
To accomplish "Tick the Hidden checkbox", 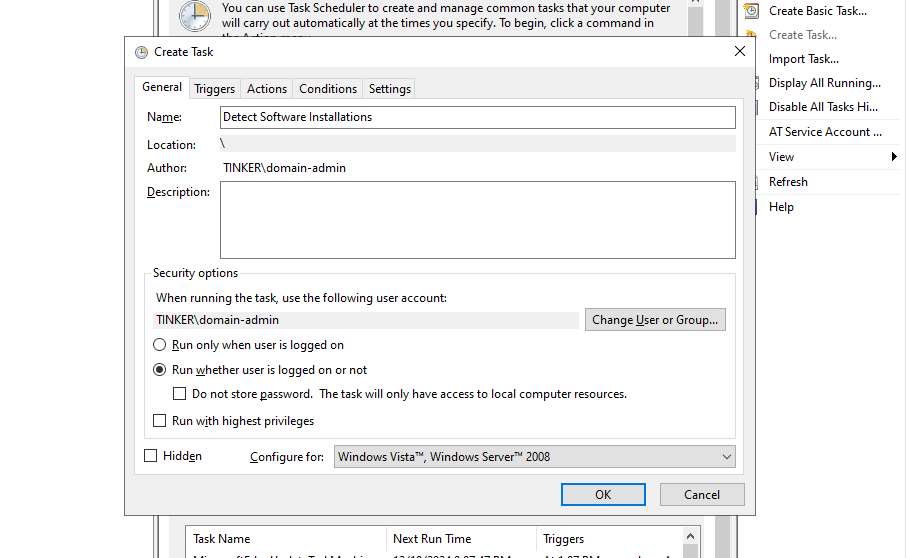I will 151,456.
